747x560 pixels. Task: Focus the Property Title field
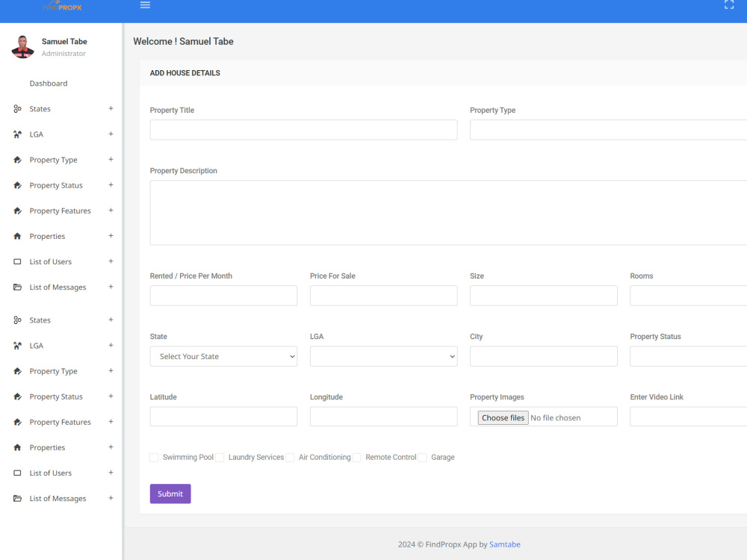point(303,130)
